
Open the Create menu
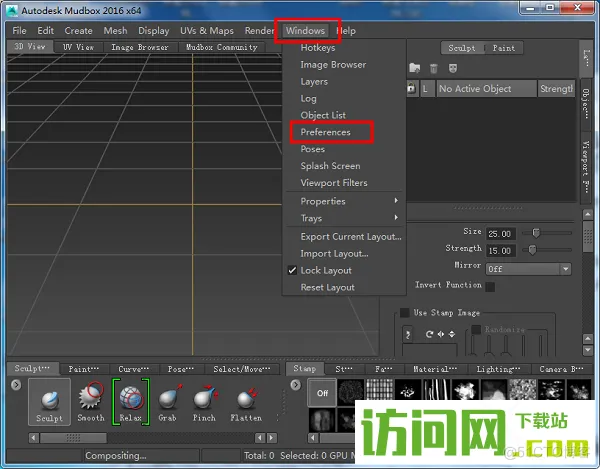78,31
